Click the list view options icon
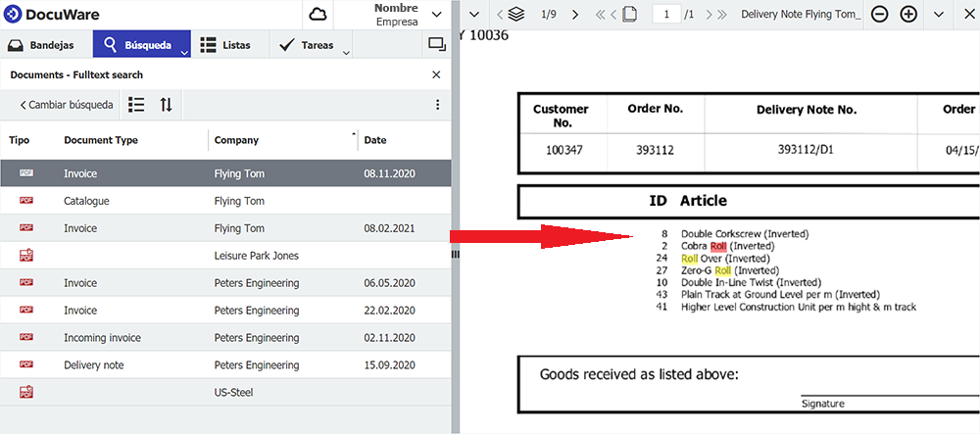Image resolution: width=980 pixels, height=434 pixels. click(x=136, y=105)
